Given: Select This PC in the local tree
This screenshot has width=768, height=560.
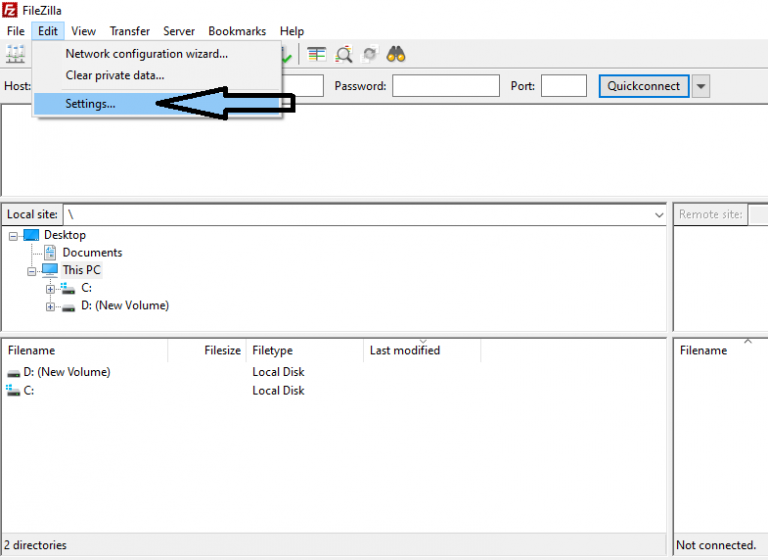Looking at the screenshot, I should click(81, 270).
